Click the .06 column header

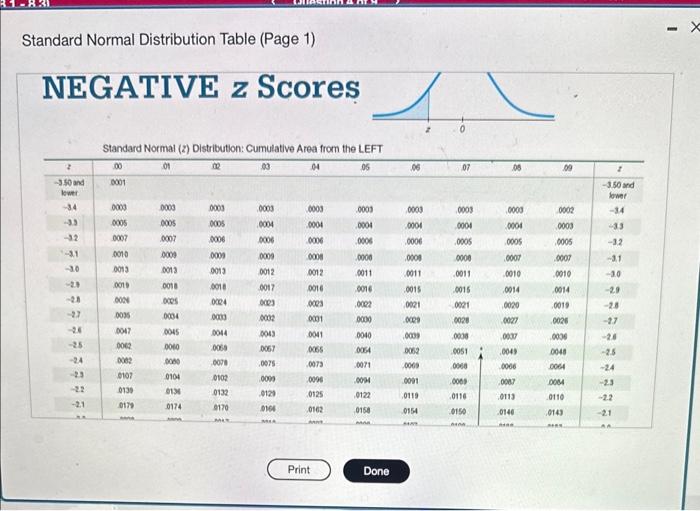[x=415, y=168]
